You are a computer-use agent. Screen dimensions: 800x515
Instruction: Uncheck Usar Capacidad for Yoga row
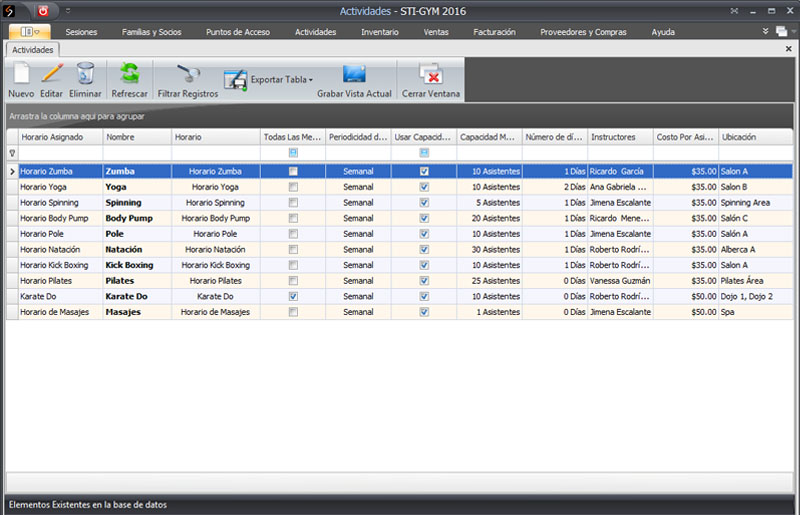click(424, 187)
